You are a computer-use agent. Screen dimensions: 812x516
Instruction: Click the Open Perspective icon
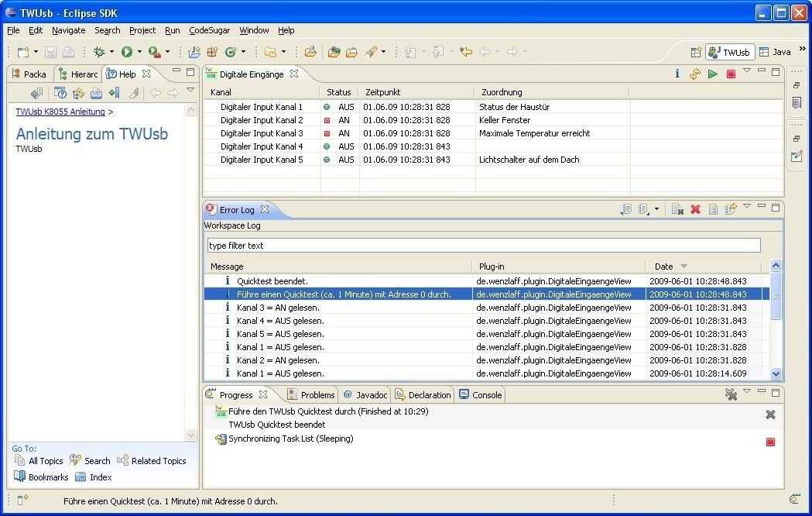coord(696,53)
